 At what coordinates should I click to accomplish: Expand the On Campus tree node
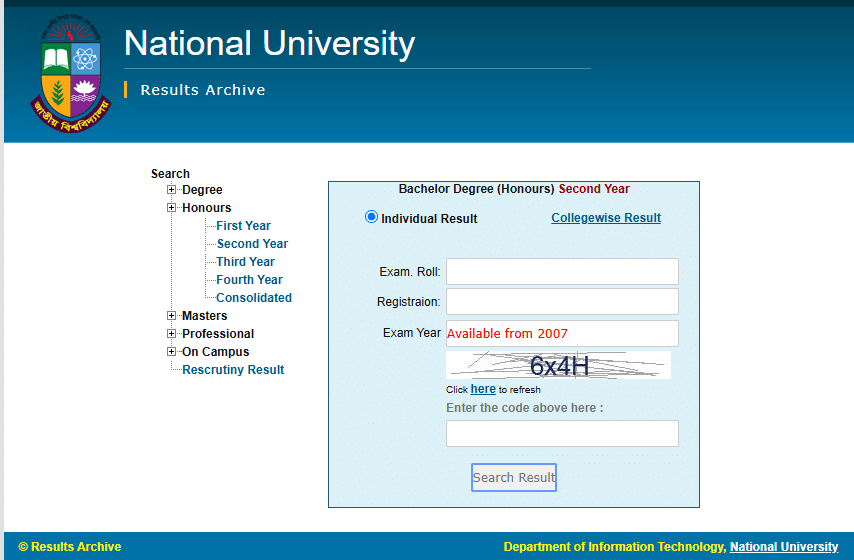pos(172,351)
